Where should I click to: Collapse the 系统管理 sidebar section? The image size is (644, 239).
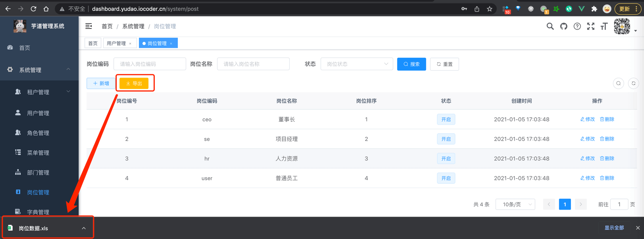[39, 70]
